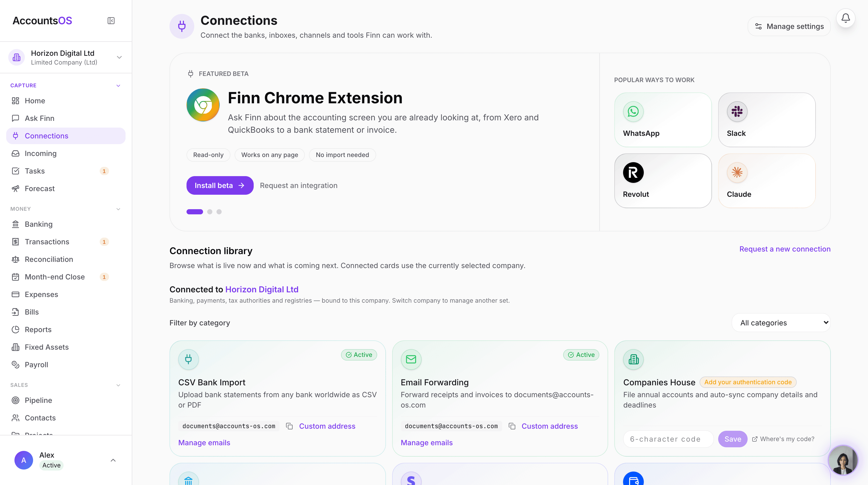
Task: Expand the Alex user menu
Action: click(113, 460)
